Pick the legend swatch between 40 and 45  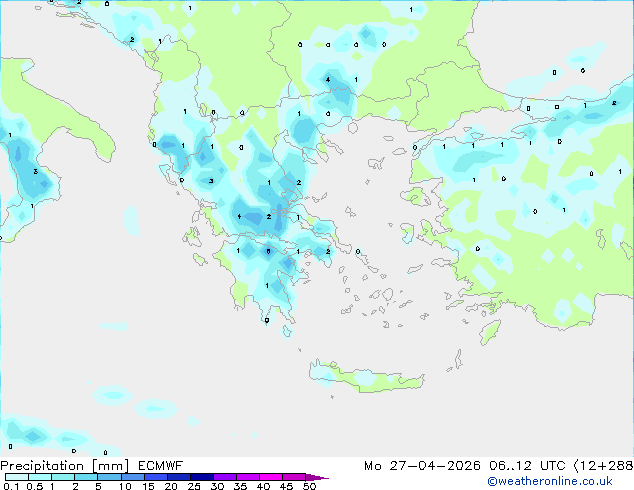(x=271, y=477)
